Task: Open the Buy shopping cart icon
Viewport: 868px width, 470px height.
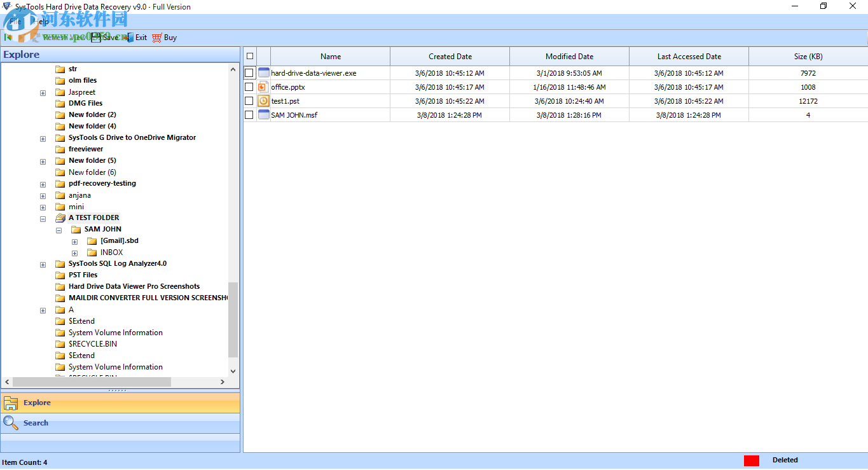Action: coord(155,37)
